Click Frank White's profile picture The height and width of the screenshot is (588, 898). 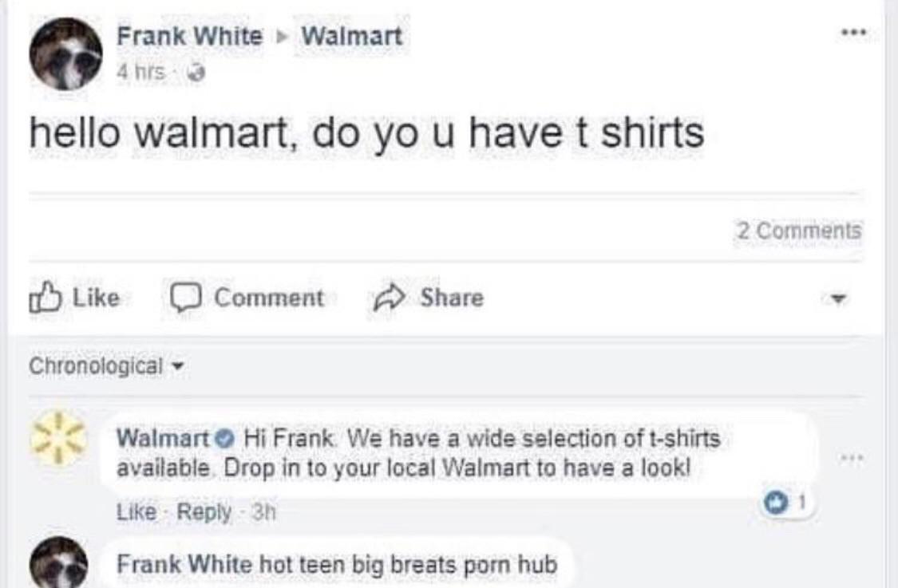pyautogui.click(x=65, y=52)
